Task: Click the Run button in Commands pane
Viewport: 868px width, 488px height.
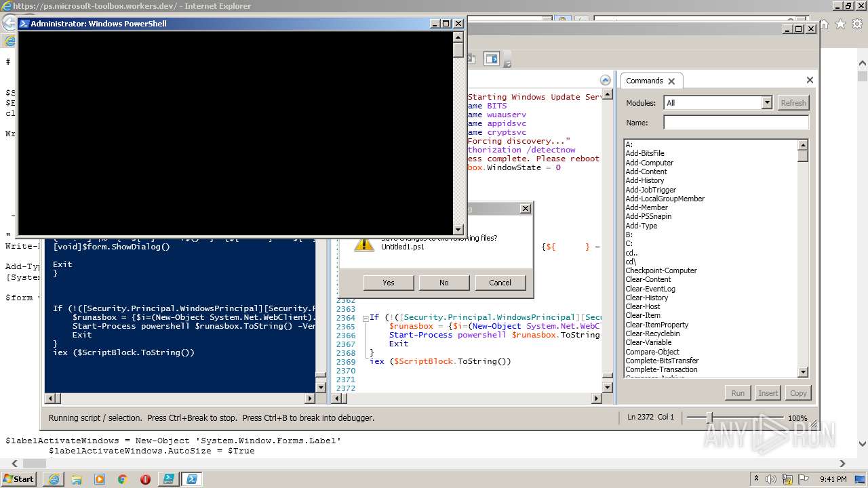Action: (738, 393)
